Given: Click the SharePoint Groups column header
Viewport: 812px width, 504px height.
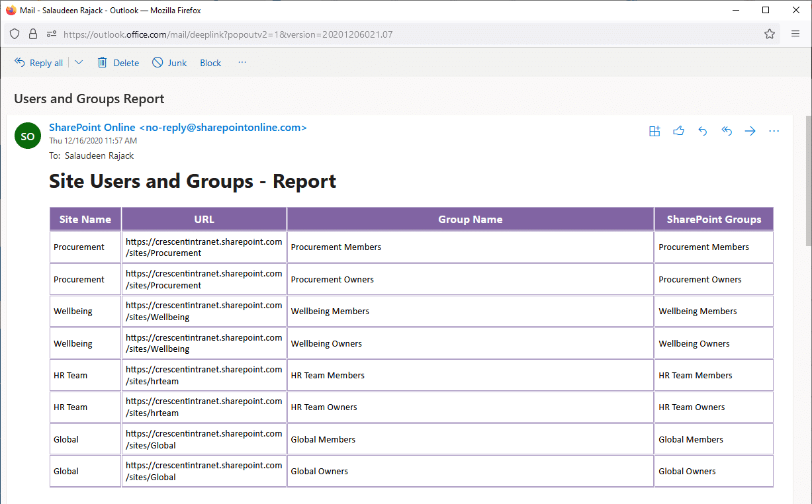Looking at the screenshot, I should [714, 219].
